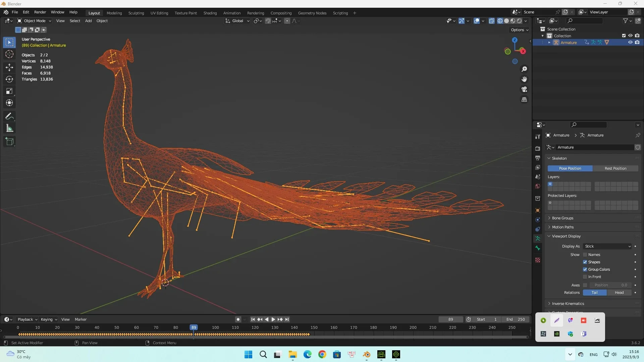The image size is (644, 362).
Task: Set Relations to Head
Action: click(619, 293)
